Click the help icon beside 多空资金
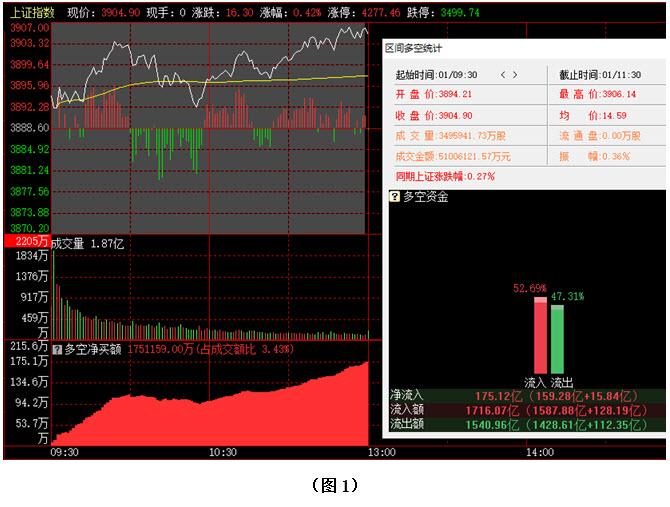Screen dimensions: 670x507 point(393,197)
